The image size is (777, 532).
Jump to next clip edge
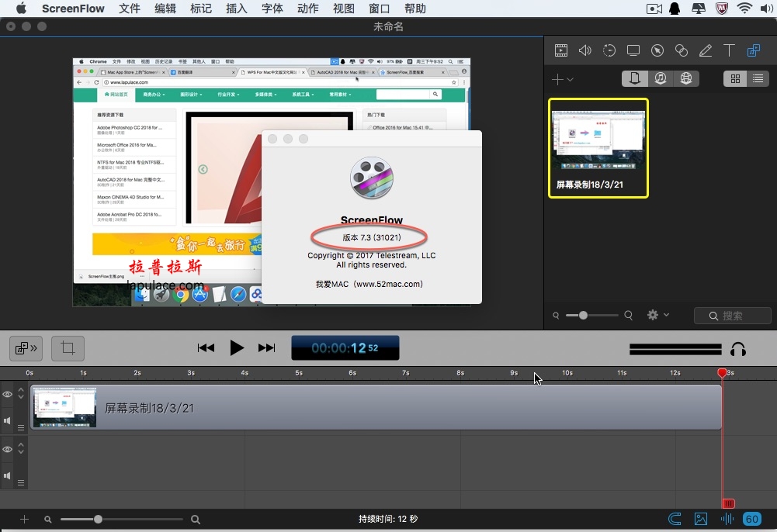[266, 348]
